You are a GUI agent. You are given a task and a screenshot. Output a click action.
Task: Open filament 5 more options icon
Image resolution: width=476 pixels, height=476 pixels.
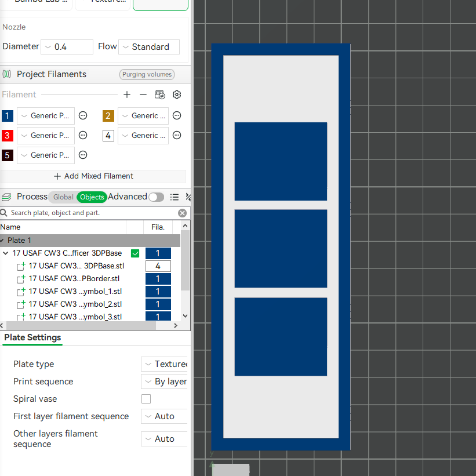point(83,155)
